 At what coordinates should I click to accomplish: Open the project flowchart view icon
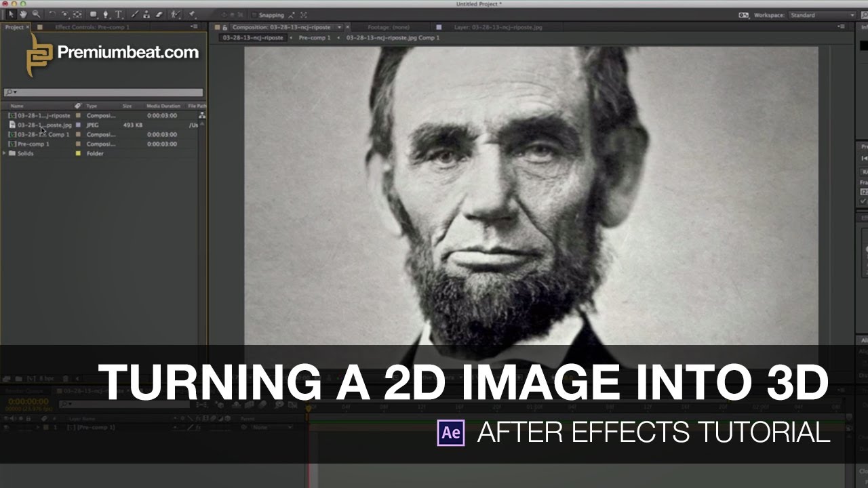click(201, 116)
